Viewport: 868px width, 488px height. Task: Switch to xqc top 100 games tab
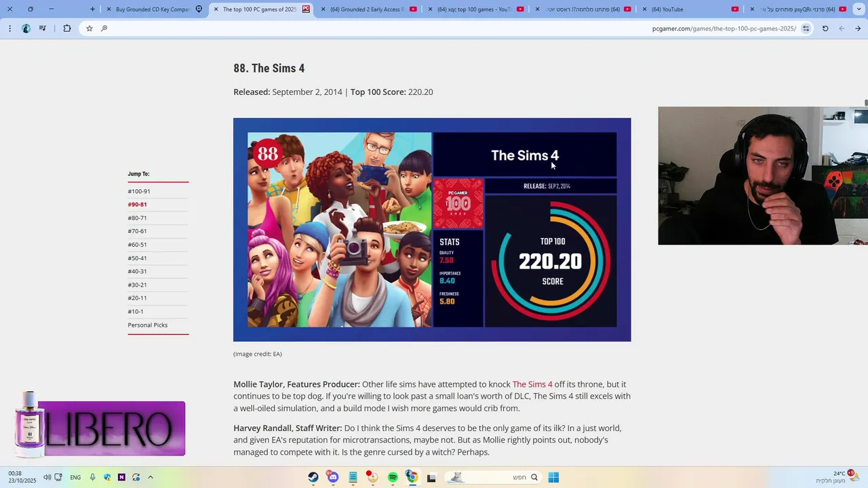(x=475, y=9)
